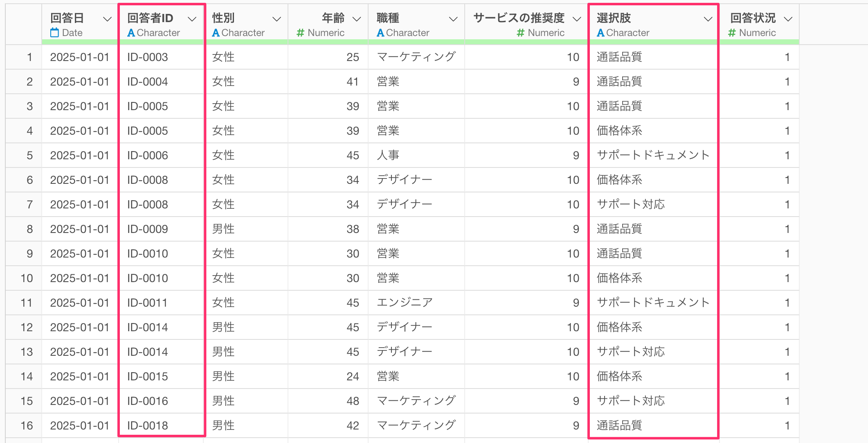Screen dimensions: 868x443
Task: Open the 回答者ID column dropdown arrow
Action: (192, 19)
